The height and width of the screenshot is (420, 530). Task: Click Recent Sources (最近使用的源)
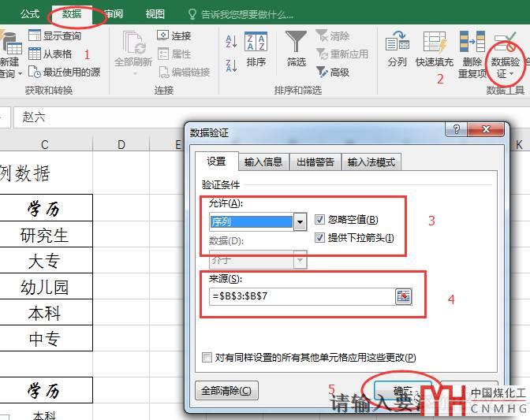[64, 72]
